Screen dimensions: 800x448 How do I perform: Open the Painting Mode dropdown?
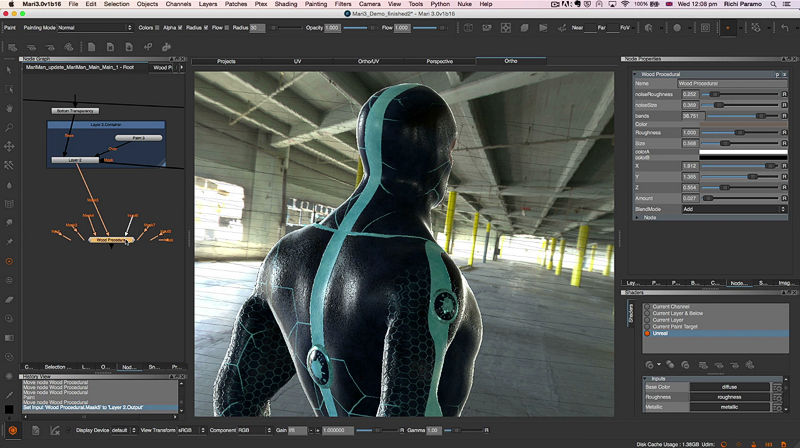pos(94,27)
